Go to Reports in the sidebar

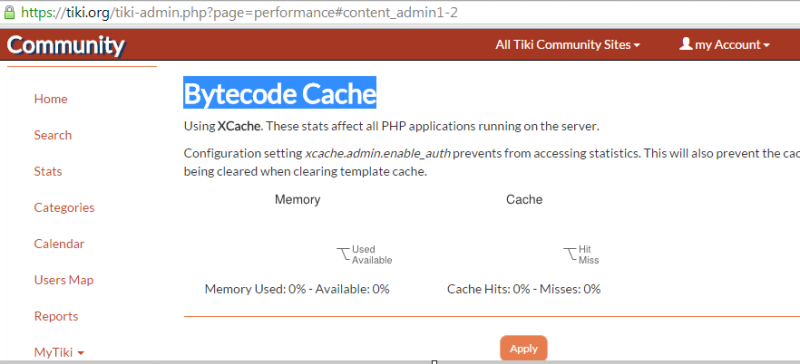[x=56, y=317]
